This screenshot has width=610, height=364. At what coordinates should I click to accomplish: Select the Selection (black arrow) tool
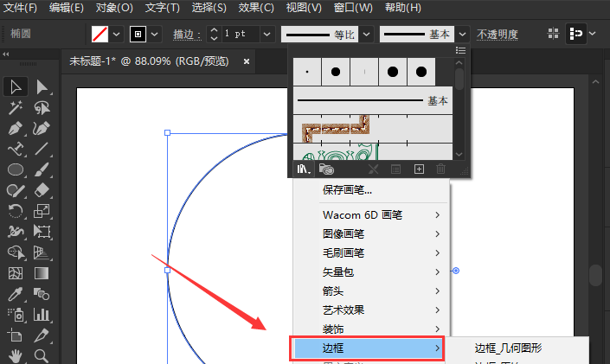tap(16, 86)
